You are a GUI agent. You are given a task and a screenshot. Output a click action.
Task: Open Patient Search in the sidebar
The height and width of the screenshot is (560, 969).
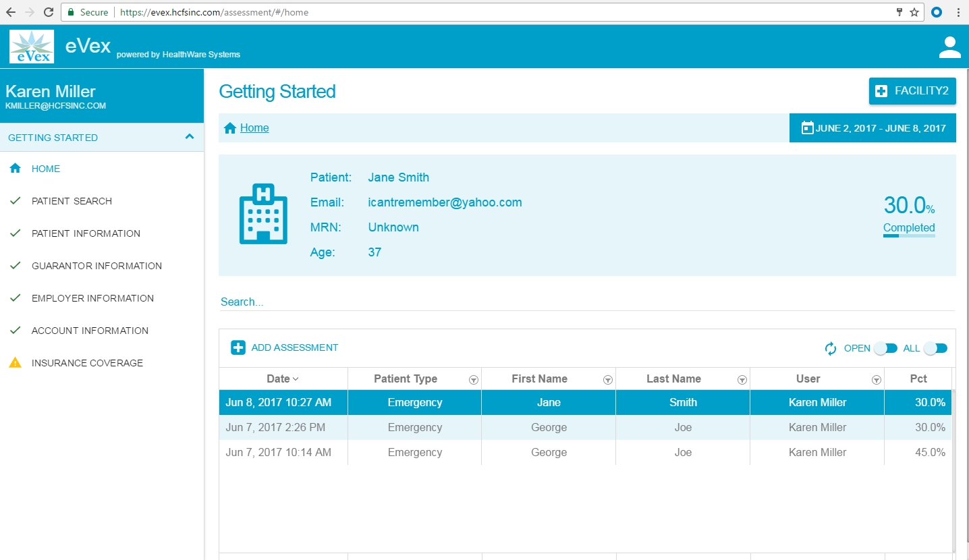pos(72,201)
